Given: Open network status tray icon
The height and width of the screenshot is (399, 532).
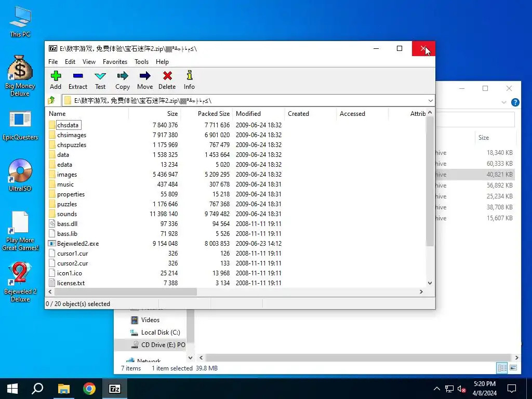Looking at the screenshot, I should (449, 389).
